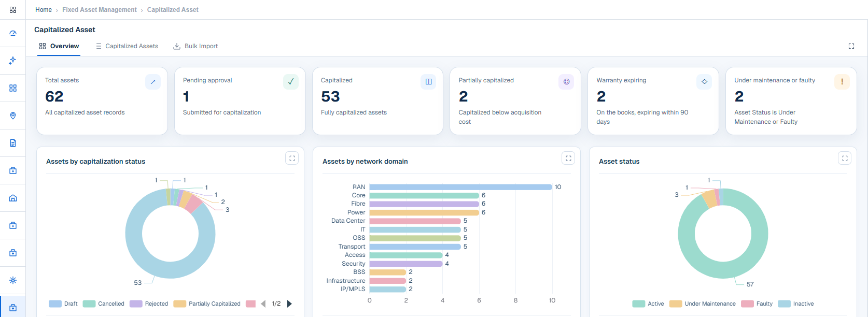Go to next legend page arrow
This screenshot has width=868, height=317.
289,304
